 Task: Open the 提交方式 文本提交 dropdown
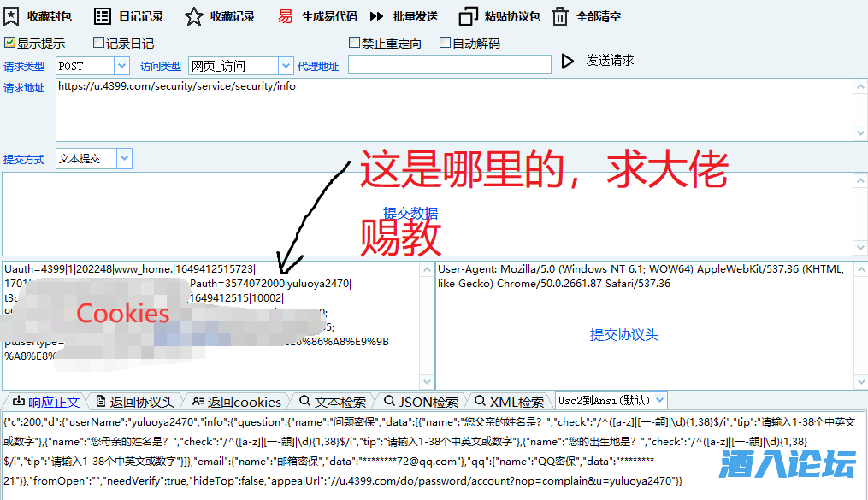pos(124,158)
